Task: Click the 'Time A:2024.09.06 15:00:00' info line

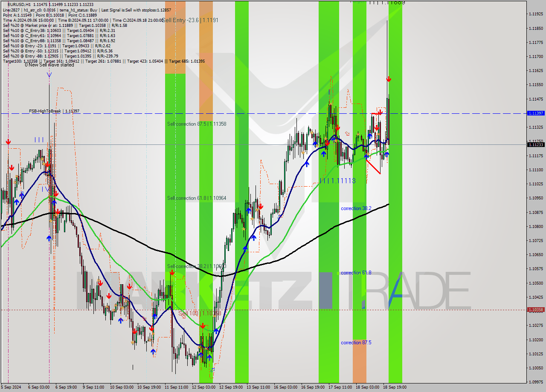Action: coord(84,20)
